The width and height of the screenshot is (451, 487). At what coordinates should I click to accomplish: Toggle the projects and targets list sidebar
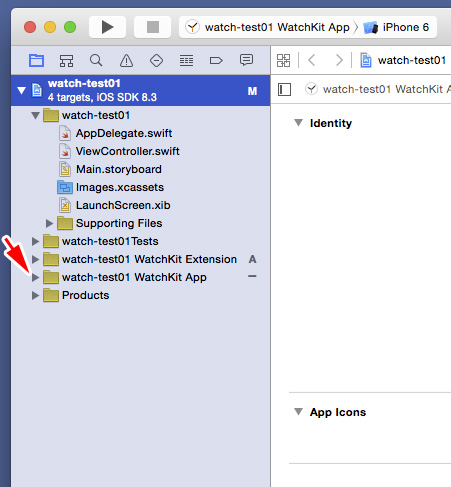pyautogui.click(x=284, y=89)
